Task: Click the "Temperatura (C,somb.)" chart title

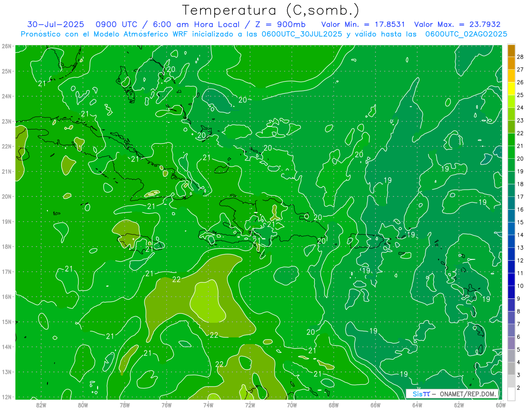Action: pyautogui.click(x=271, y=10)
